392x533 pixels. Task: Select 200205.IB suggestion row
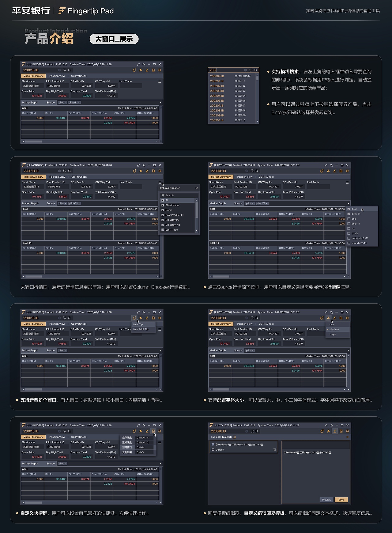(x=232, y=101)
